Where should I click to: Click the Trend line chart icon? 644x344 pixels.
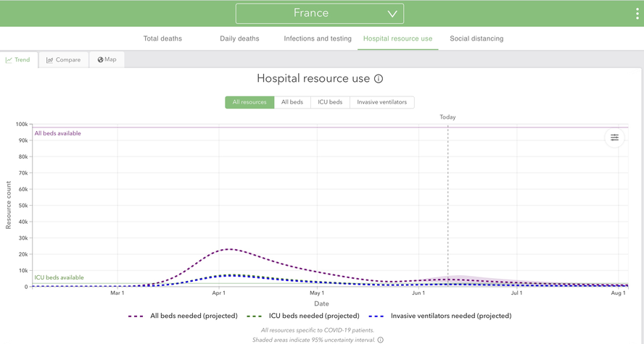tap(9, 60)
